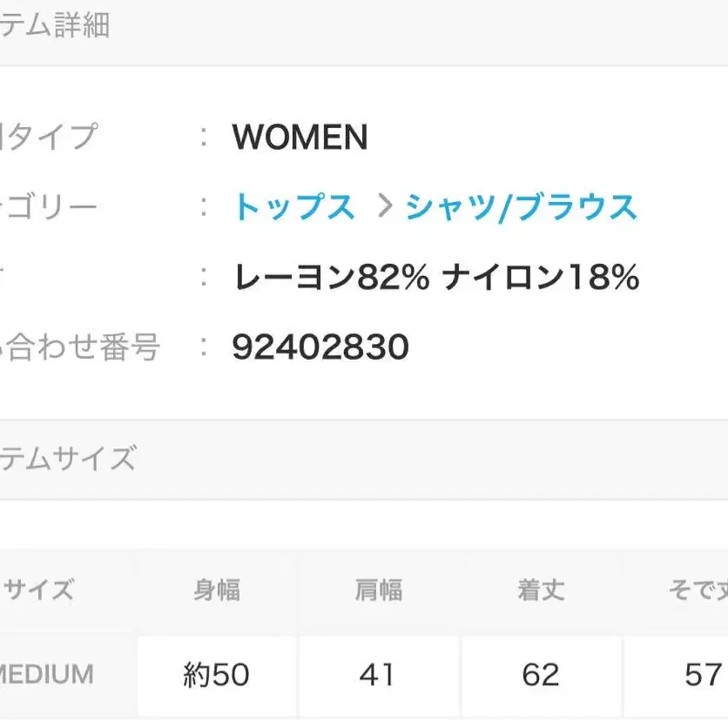Click the レーヨン82% ナイロン18% material text
This screenshot has width=728, height=728.
click(x=436, y=278)
